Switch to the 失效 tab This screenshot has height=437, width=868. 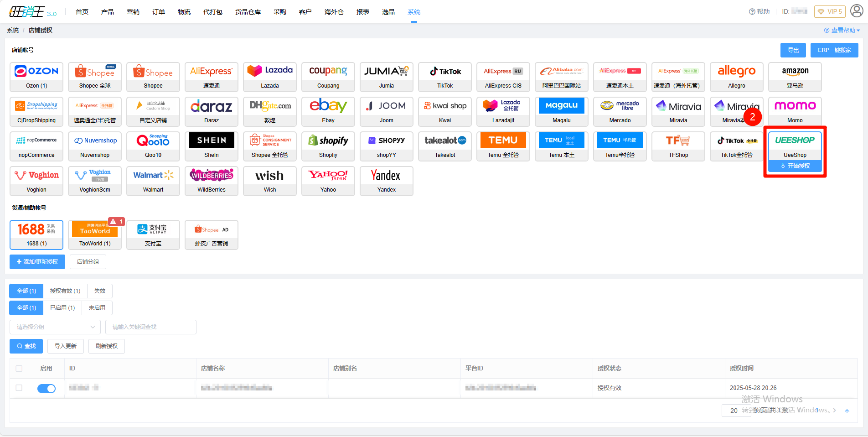coord(100,291)
